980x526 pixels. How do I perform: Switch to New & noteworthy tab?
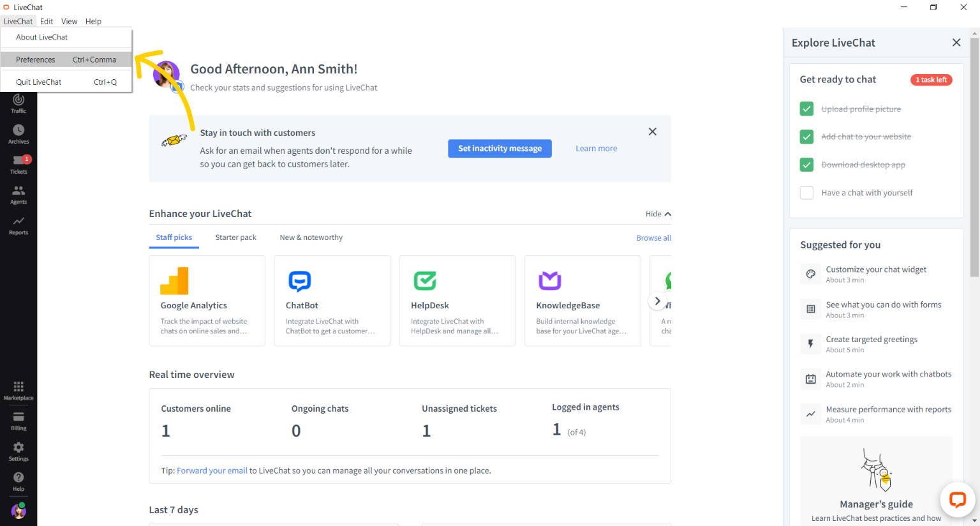pyautogui.click(x=311, y=237)
